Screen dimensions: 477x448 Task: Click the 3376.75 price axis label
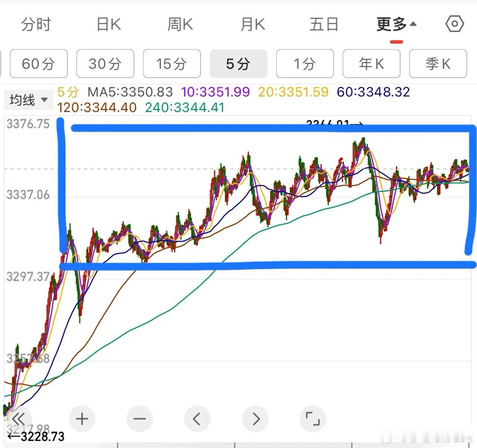28,124
